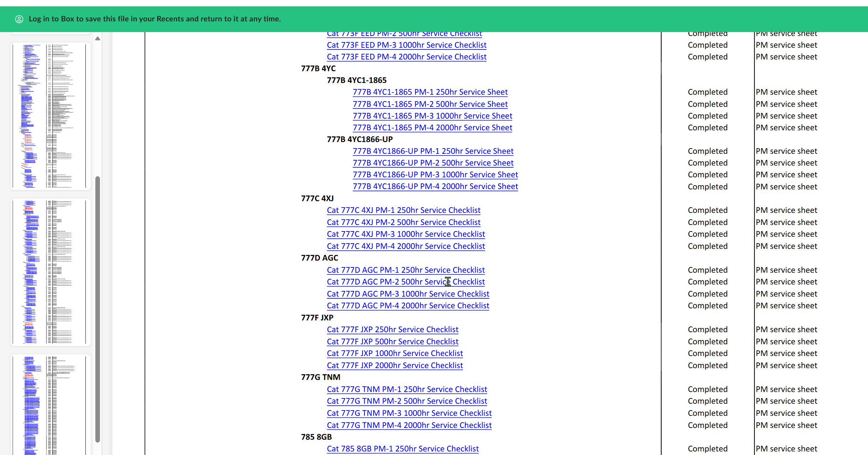
Task: Open Cat 773F EED PM-4 2000hr Service Checklist
Action: click(x=407, y=57)
